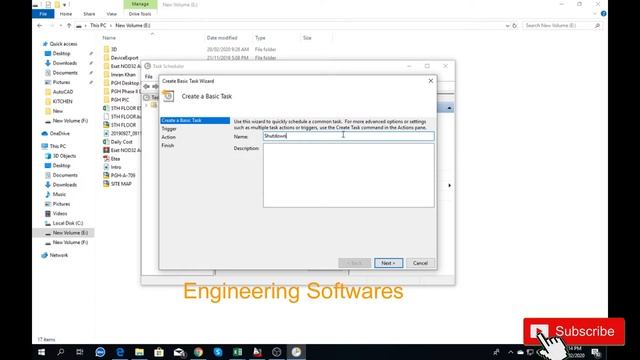Launch Microsoft Edge from taskbar

click(120, 352)
